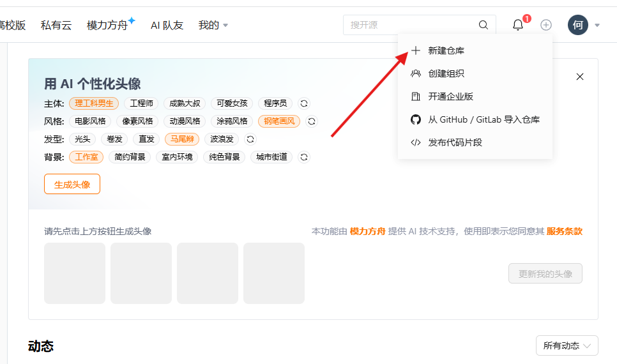Viewport: 617px width, 364px height.
Task: Refresh the 主体 options
Action: click(304, 103)
